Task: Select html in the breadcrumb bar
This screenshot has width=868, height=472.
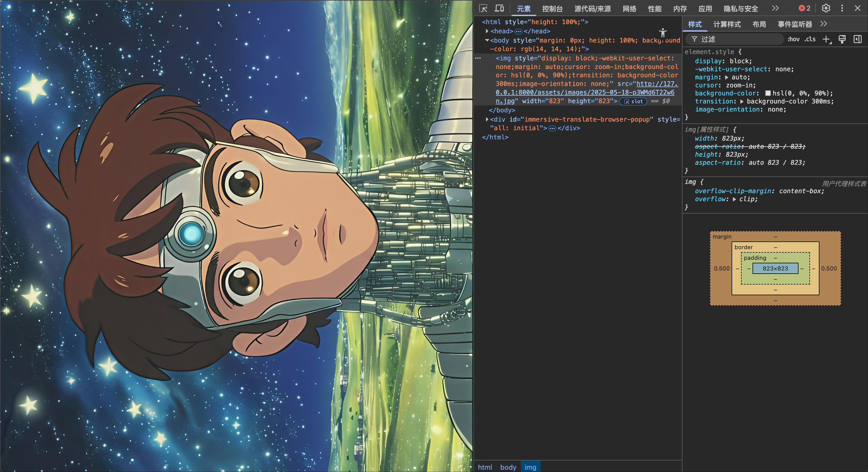Action: [x=485, y=467]
